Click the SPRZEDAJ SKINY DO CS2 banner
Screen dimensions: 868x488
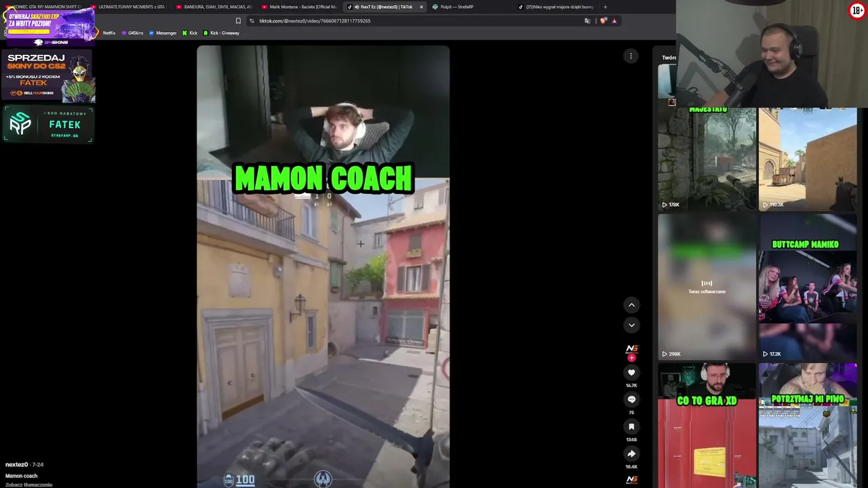coord(48,76)
